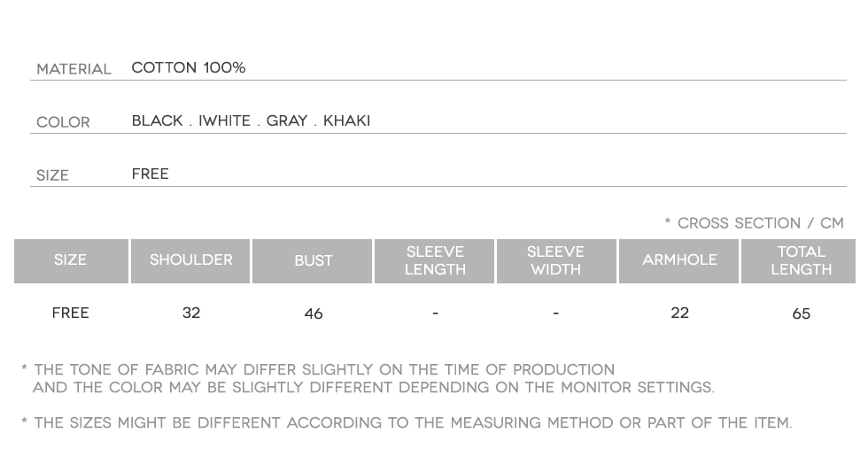Click the monitor settings color disclaimer line

[373, 388]
